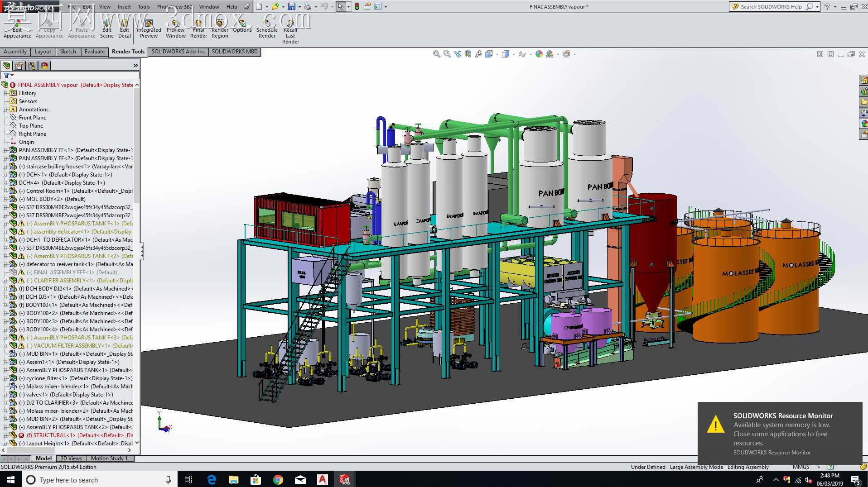The height and width of the screenshot is (487, 868).
Task: Select the Top Plane item
Action: (x=31, y=126)
